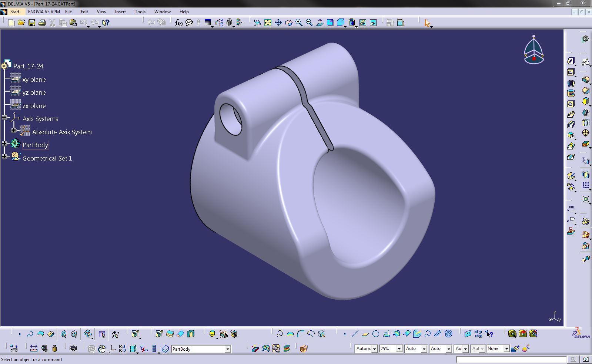Image resolution: width=592 pixels, height=364 pixels.
Task: Open the Design Table icon
Action: point(207,23)
